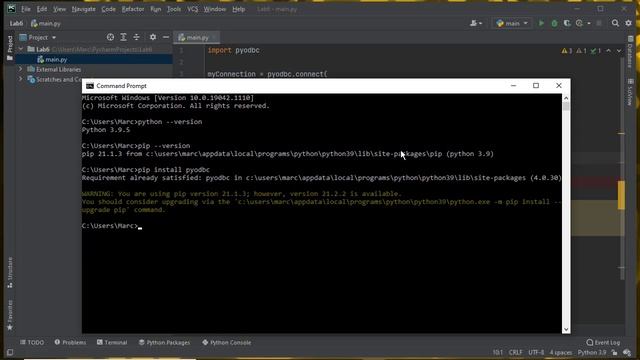Viewport: 640px width, 360px height.
Task: Open the Help menu
Action: (238, 9)
